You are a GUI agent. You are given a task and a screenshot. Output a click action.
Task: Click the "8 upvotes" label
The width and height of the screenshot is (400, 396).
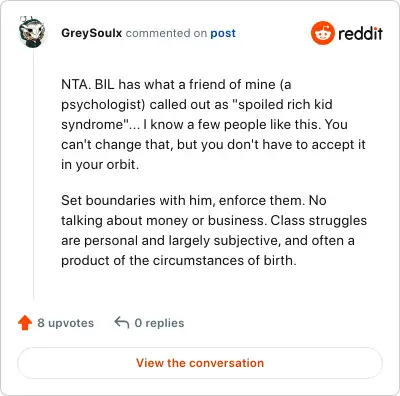point(66,323)
